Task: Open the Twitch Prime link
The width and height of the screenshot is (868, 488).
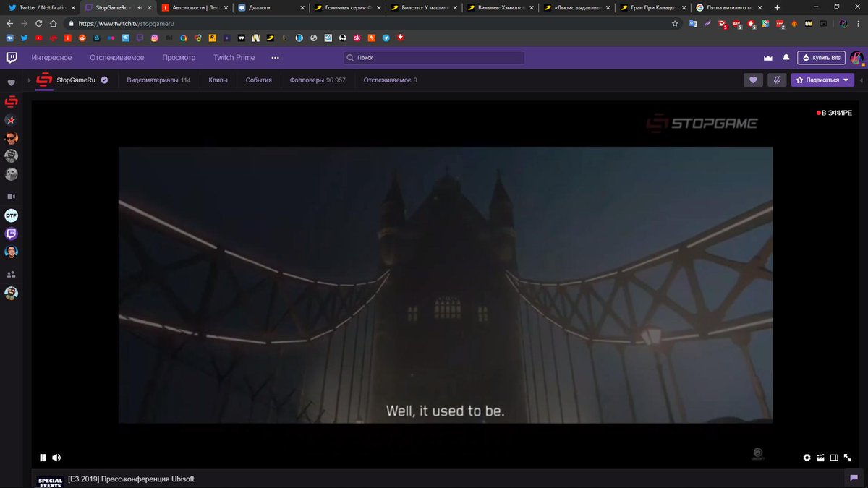Action: click(234, 57)
